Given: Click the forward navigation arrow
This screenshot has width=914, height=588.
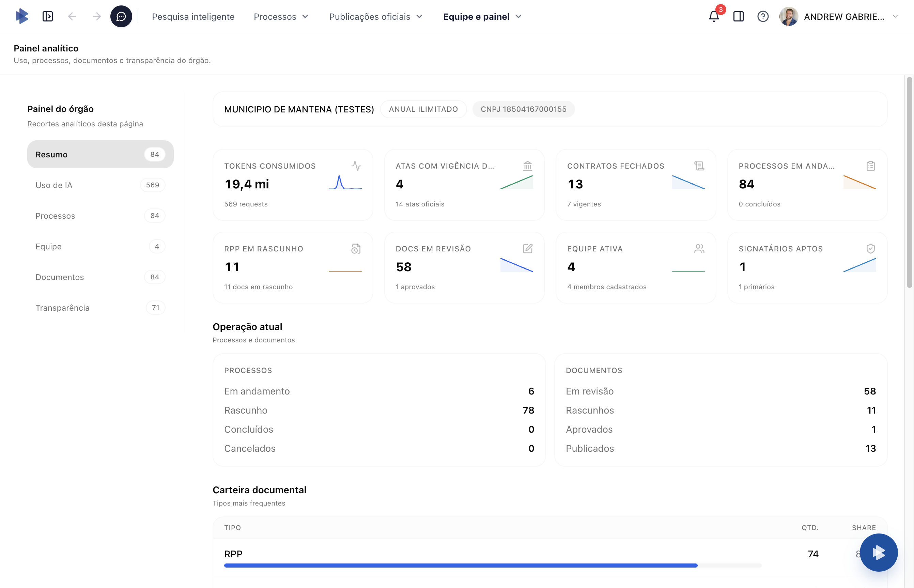Looking at the screenshot, I should [x=97, y=16].
